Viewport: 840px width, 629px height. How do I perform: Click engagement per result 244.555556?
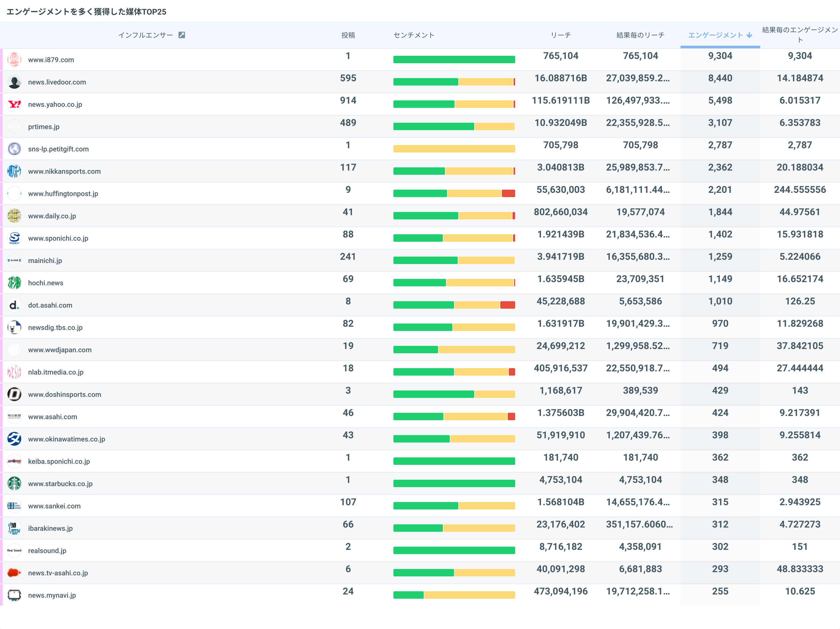pyautogui.click(x=800, y=190)
